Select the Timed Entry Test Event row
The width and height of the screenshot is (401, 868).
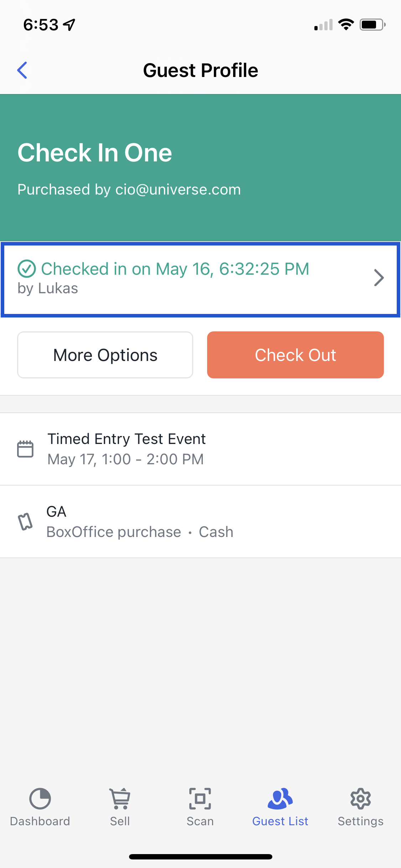click(x=200, y=449)
